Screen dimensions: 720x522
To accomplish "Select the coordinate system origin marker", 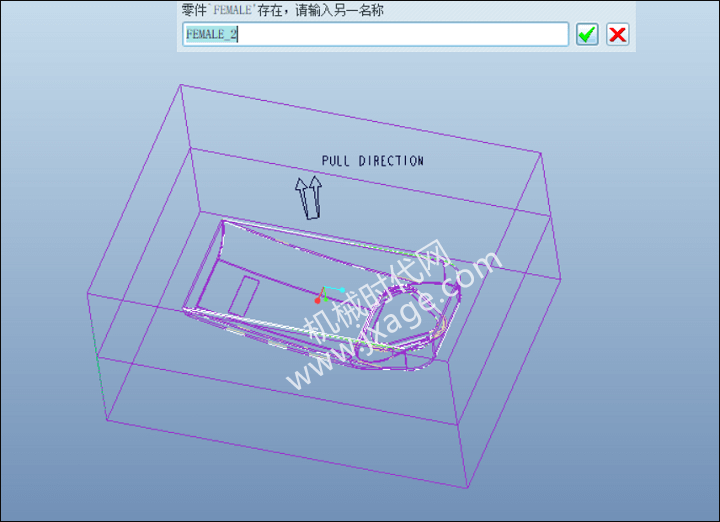I will click(x=328, y=294).
